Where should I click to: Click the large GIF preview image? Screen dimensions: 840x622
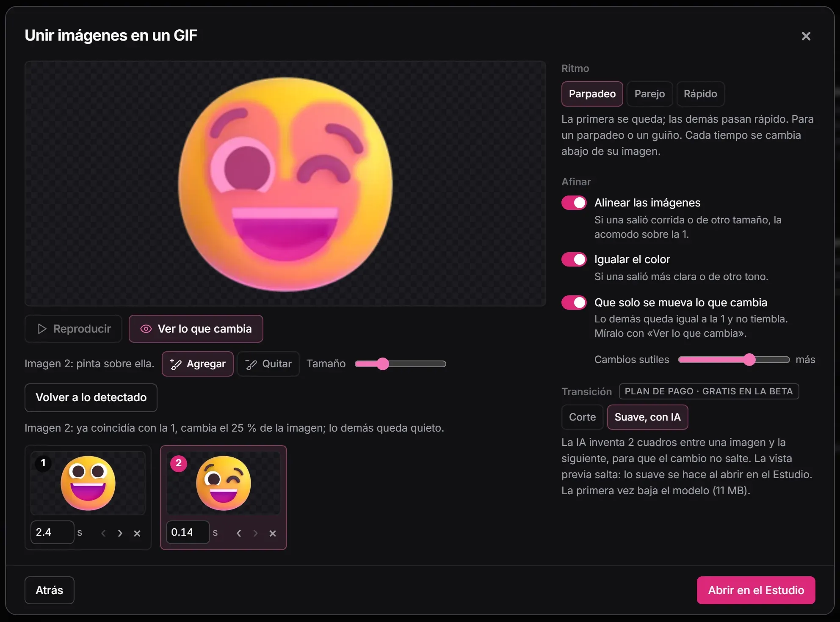[x=285, y=184]
